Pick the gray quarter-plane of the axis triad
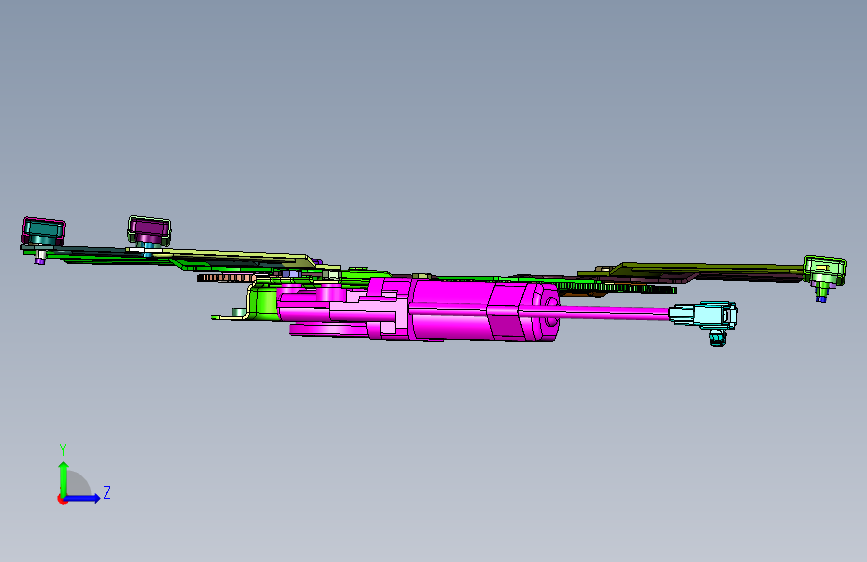The width and height of the screenshot is (867, 562). [77, 484]
